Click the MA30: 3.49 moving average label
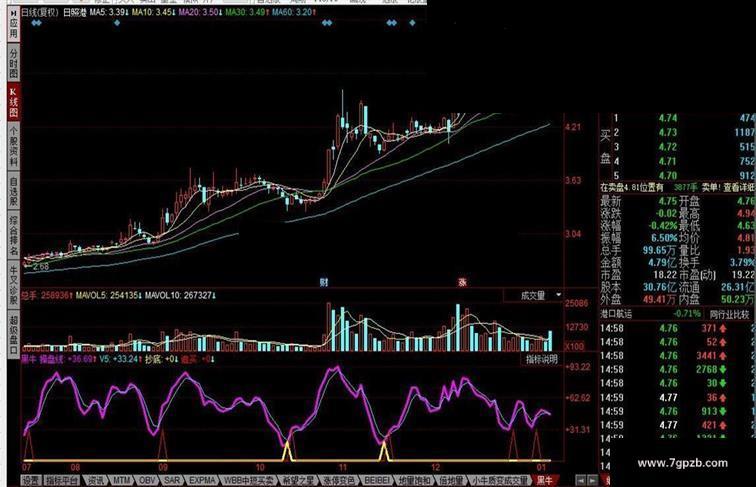This screenshot has height=487, width=756. point(247,13)
